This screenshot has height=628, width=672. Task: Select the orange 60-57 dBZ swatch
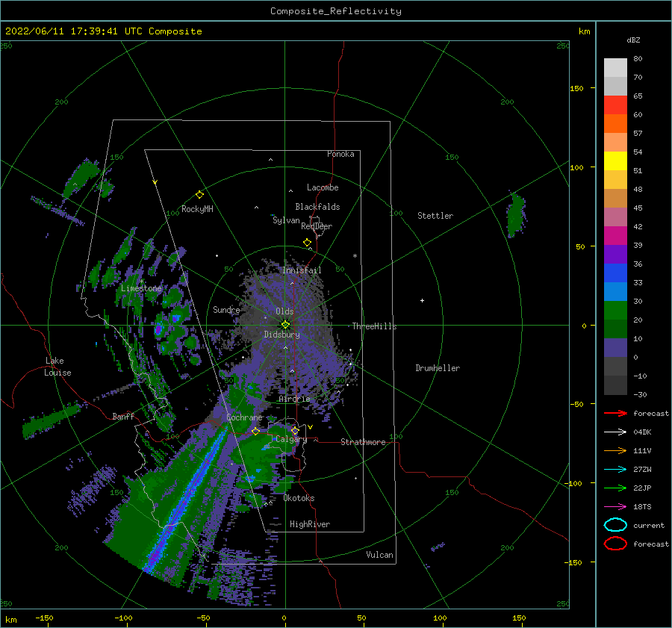click(x=615, y=124)
